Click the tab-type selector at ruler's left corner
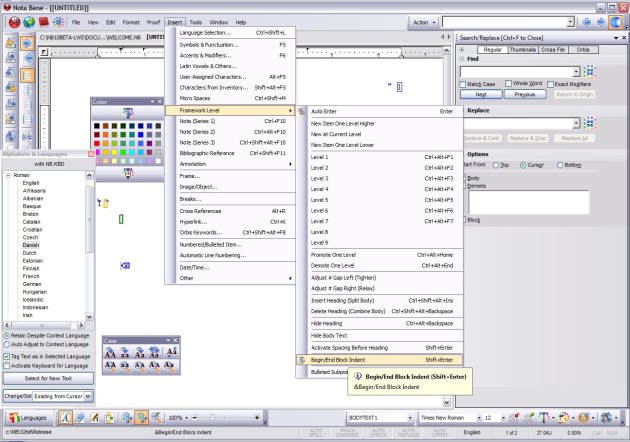630x442 pixels. [45, 52]
